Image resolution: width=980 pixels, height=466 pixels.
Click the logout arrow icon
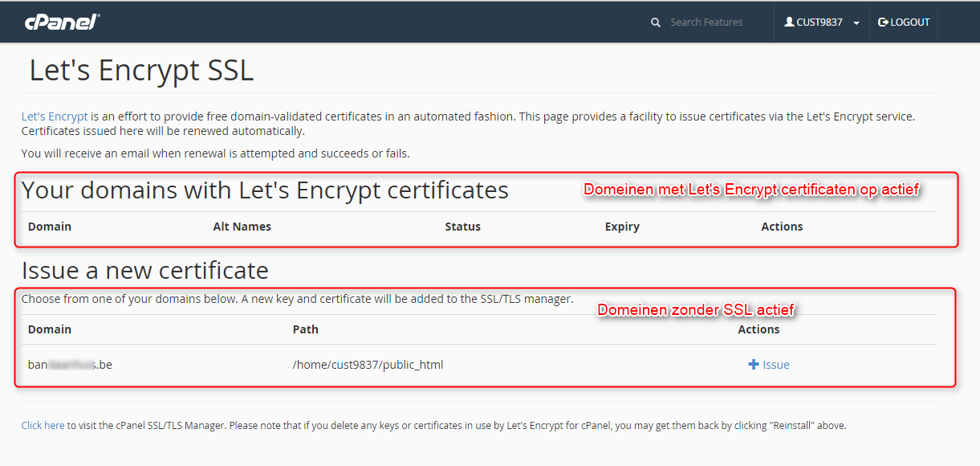(883, 22)
